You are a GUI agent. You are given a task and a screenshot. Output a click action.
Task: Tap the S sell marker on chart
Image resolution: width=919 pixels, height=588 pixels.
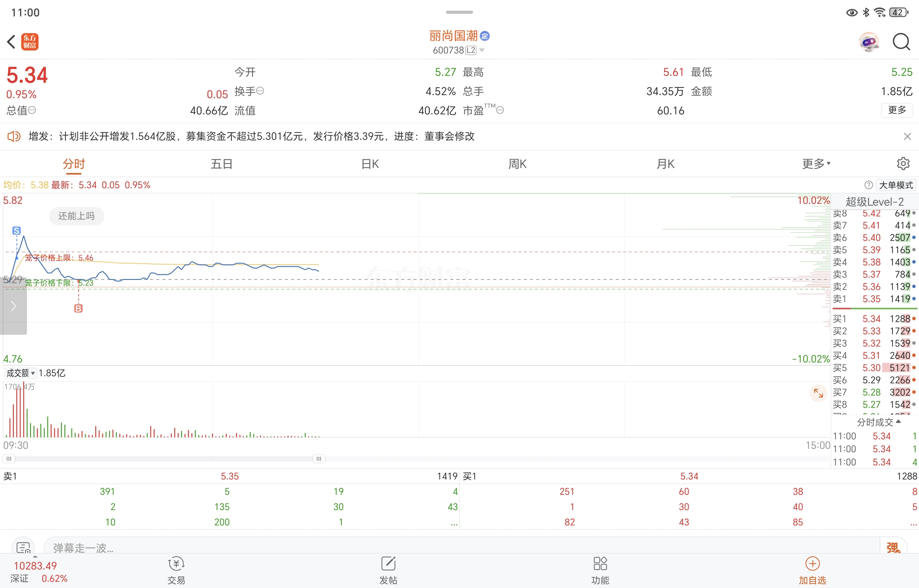pos(17,231)
